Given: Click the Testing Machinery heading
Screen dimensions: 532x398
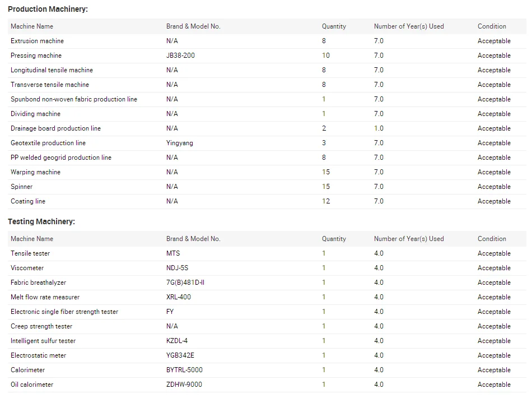Looking at the screenshot, I should click(41, 221).
